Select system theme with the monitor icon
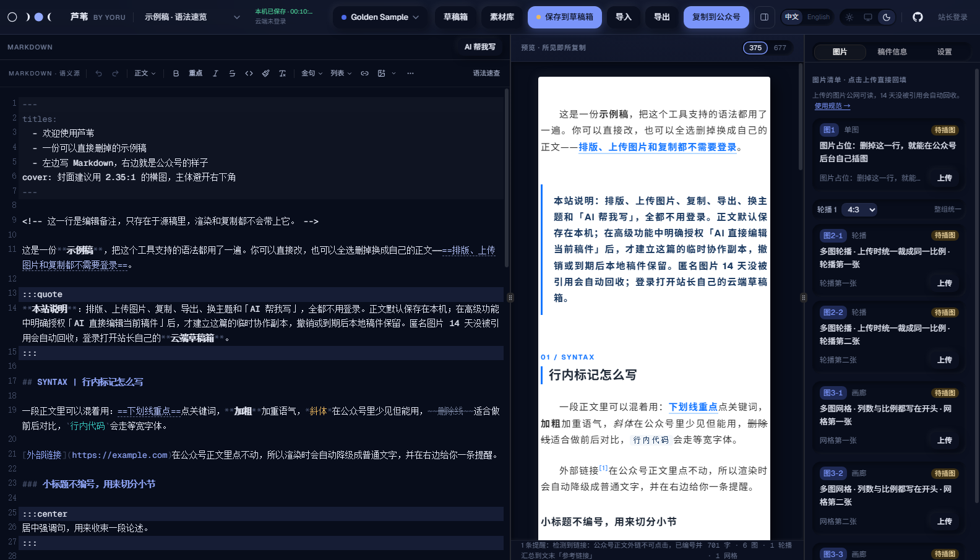Screen dimensions: 980x560 coord(868,17)
